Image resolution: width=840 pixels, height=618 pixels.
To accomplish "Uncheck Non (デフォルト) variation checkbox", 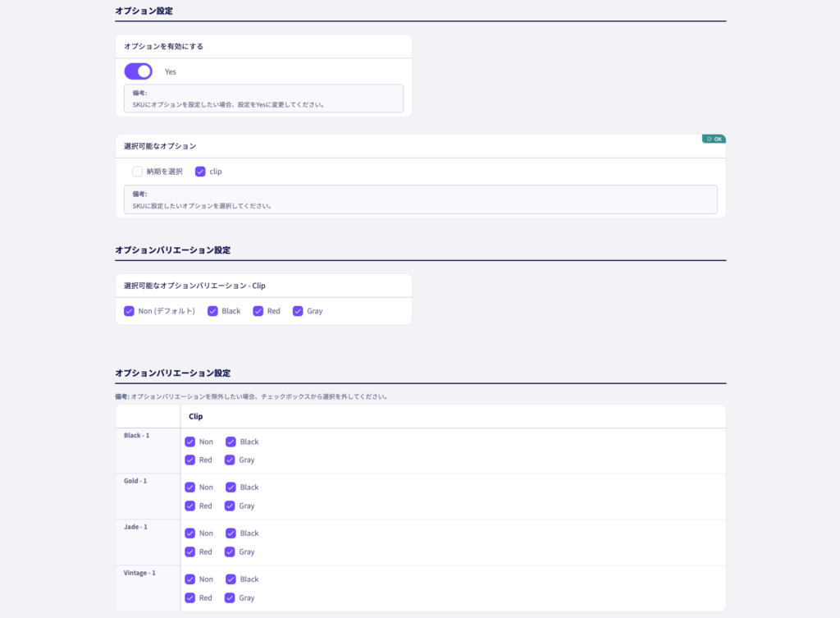I will point(129,311).
